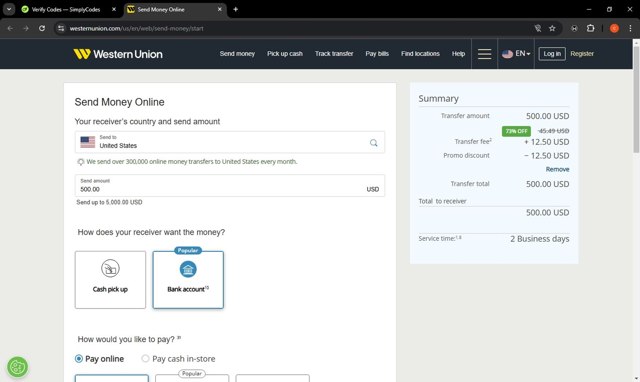Open the Send to country selector
640x382 pixels.
tap(230, 142)
